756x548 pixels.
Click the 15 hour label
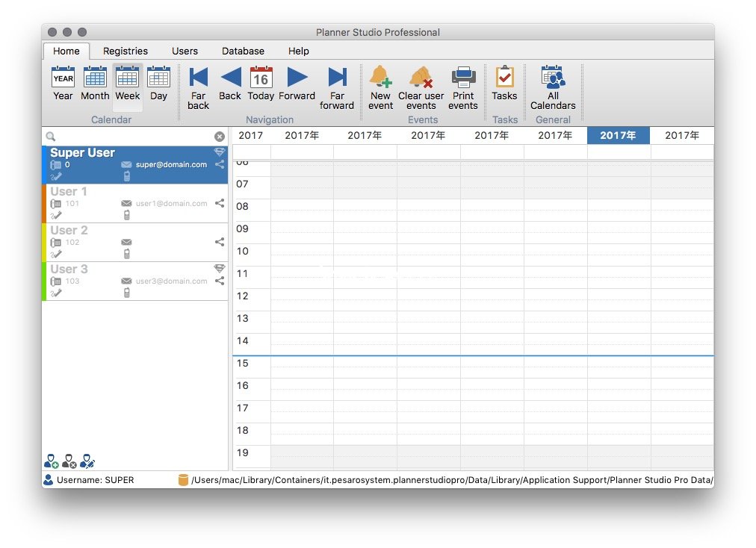tap(243, 364)
